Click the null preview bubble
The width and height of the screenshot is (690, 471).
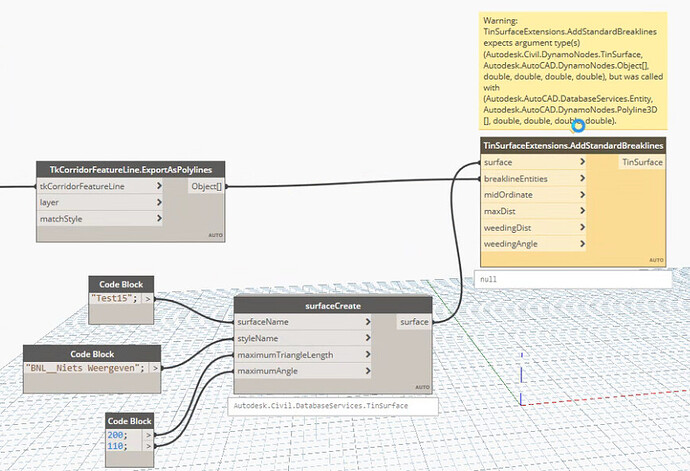(x=573, y=279)
